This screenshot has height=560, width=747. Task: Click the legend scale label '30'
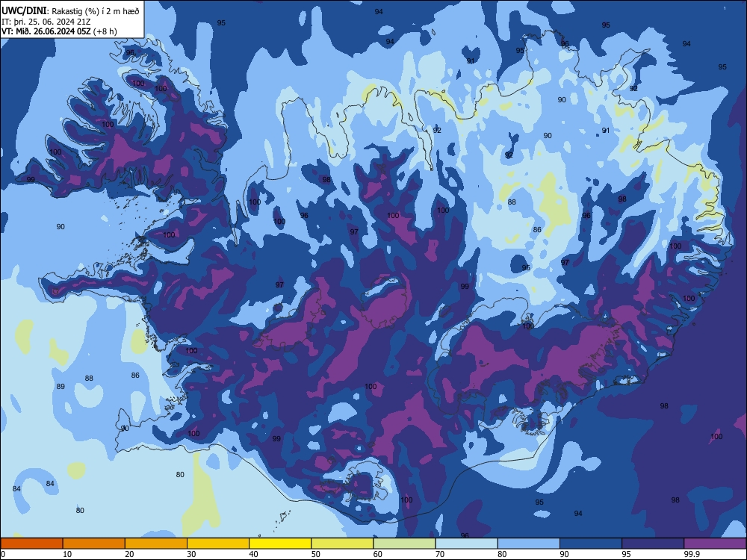(x=191, y=554)
